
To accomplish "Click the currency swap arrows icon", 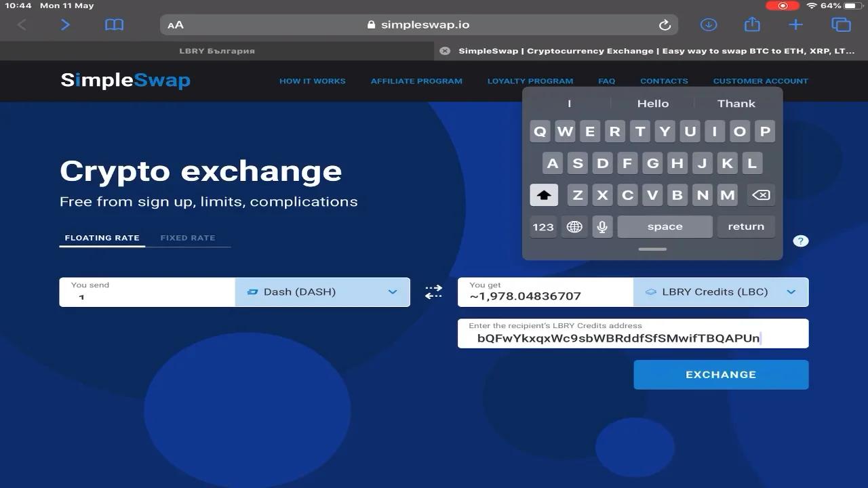I will (x=433, y=291).
